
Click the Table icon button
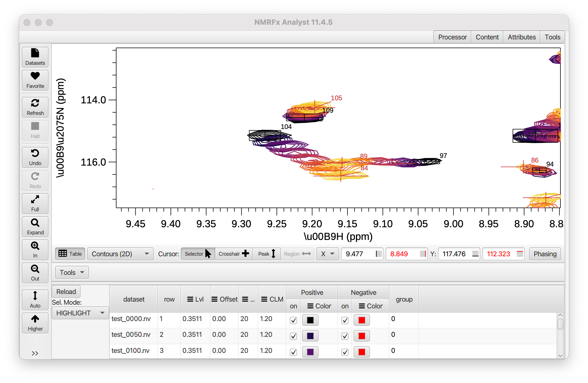70,254
